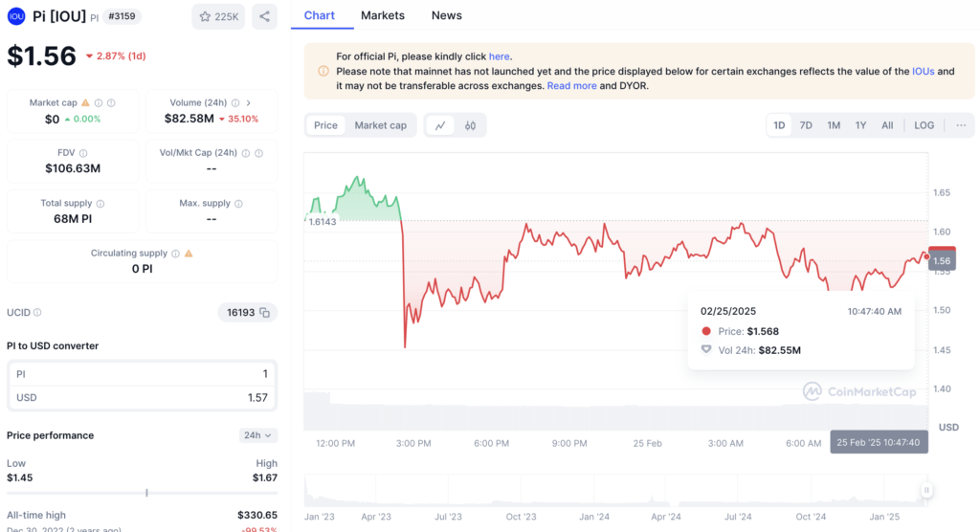Open Total supply info icon
The width and height of the screenshot is (980, 532).
point(100,204)
